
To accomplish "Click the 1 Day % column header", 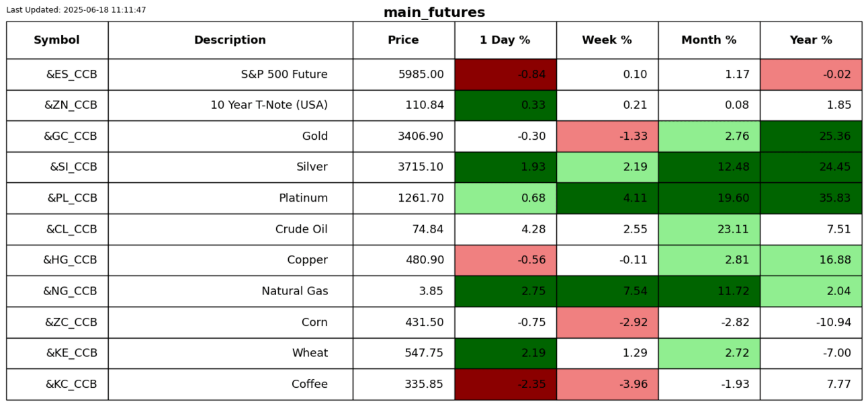I will tap(505, 40).
